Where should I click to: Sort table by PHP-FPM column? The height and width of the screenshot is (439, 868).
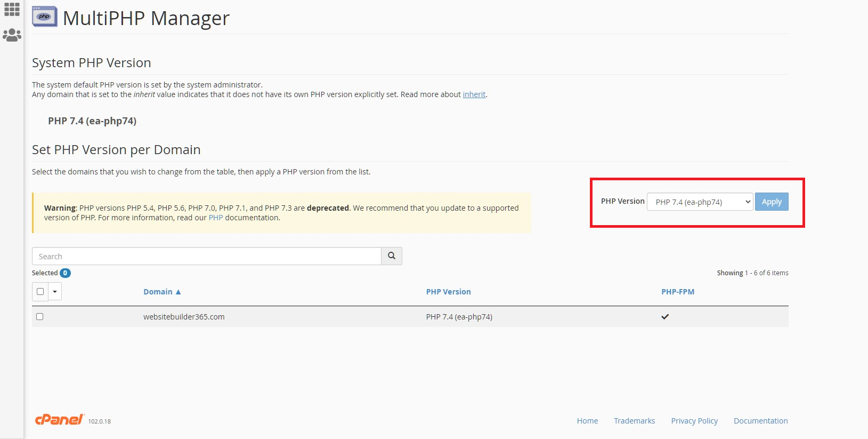click(678, 292)
